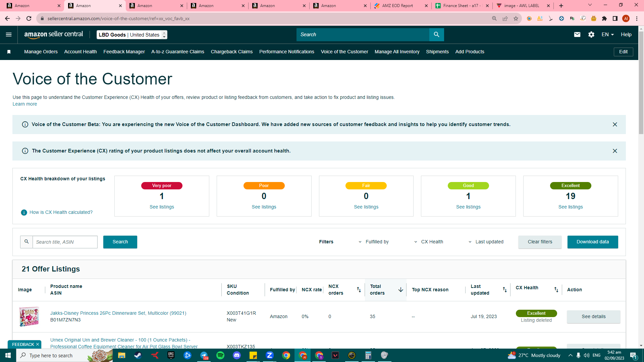The image size is (644, 362).
Task: Open the Windows Start menu
Action: tap(8, 355)
